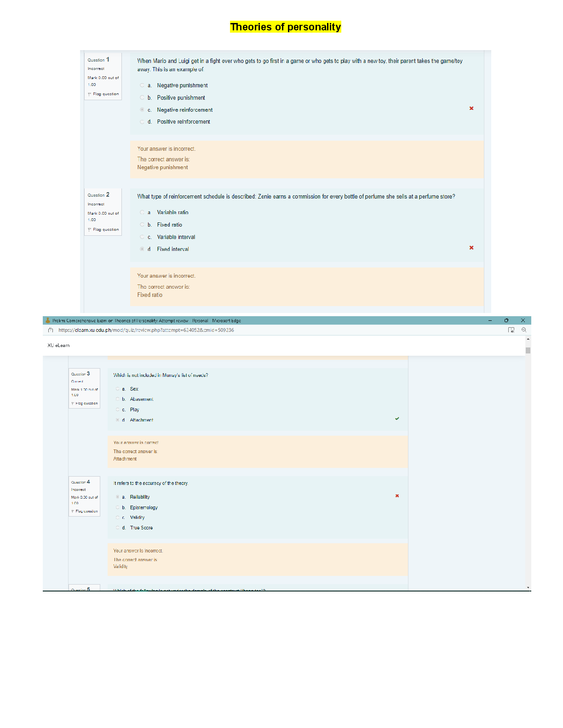
Task: Click the scrollbar down arrow in browser
Action: (x=528, y=587)
